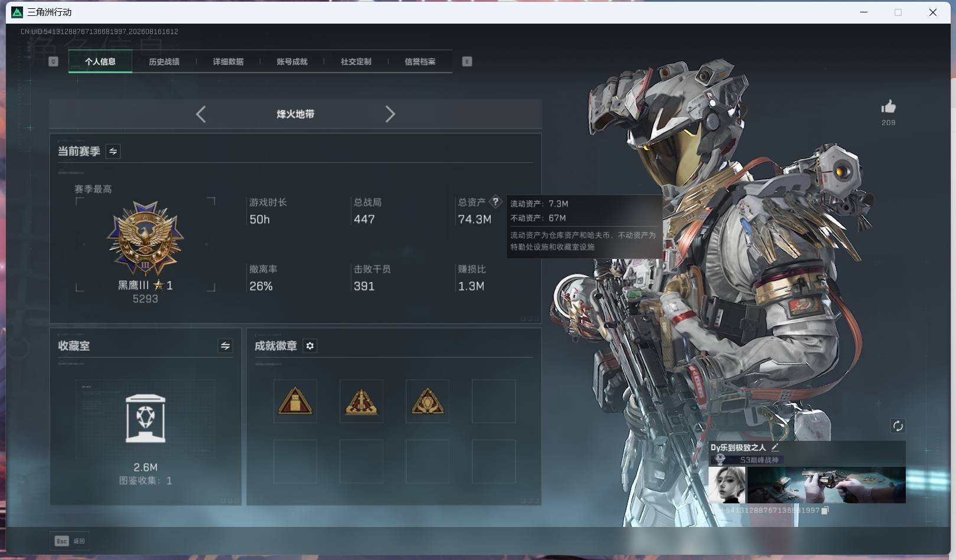
Task: Open the 个人信息 tab
Action: point(100,61)
